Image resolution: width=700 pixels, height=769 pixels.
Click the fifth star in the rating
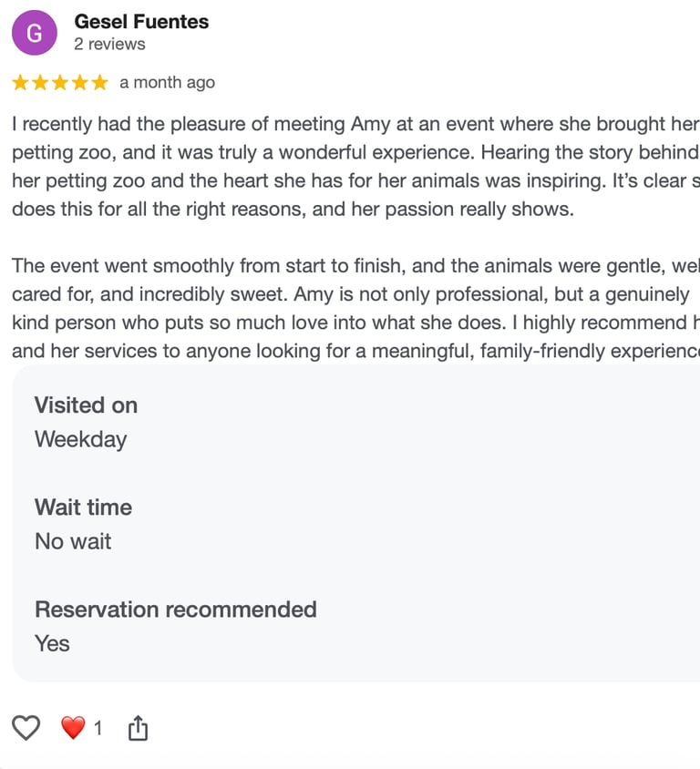pyautogui.click(x=99, y=83)
